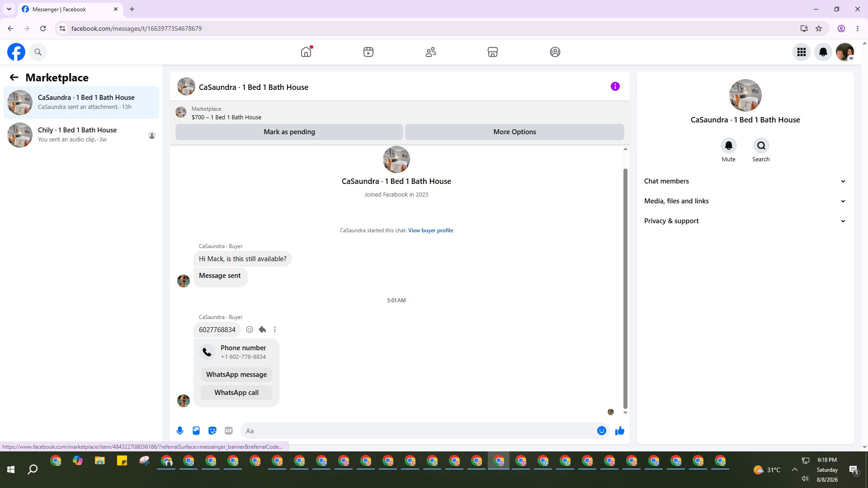Mute this conversation bell button
The width and height of the screenshot is (868, 488).
click(729, 145)
